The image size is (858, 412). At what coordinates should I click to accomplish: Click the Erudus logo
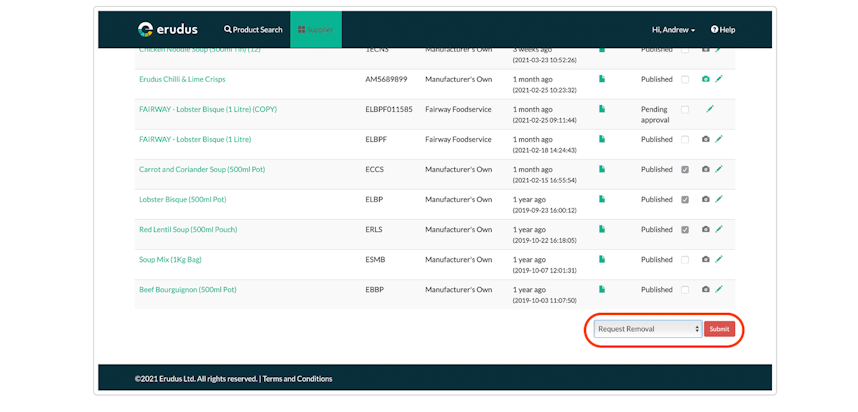168,30
